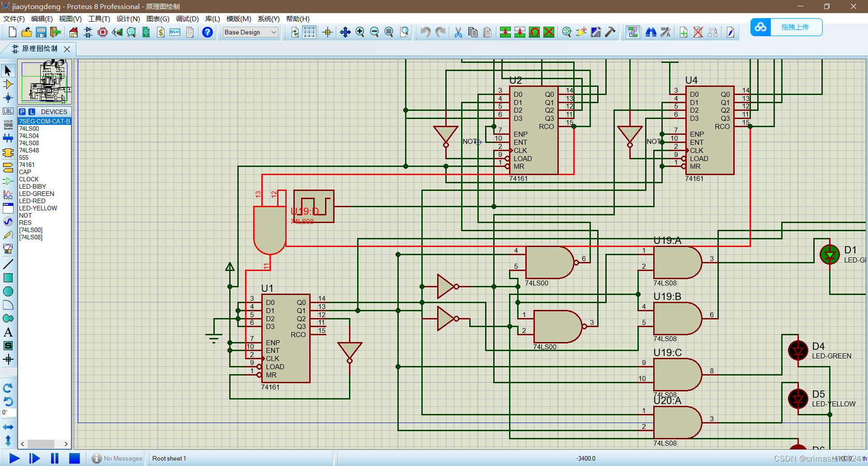868x466 pixels.
Task: Click the blue Help question icon
Action: tap(208, 32)
